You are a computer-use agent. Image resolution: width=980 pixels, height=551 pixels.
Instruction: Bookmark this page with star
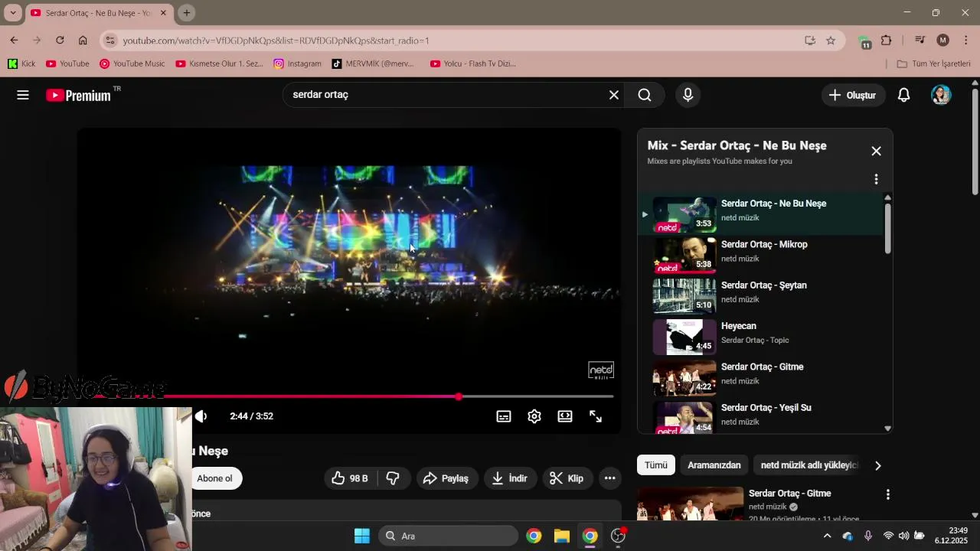[831, 41]
